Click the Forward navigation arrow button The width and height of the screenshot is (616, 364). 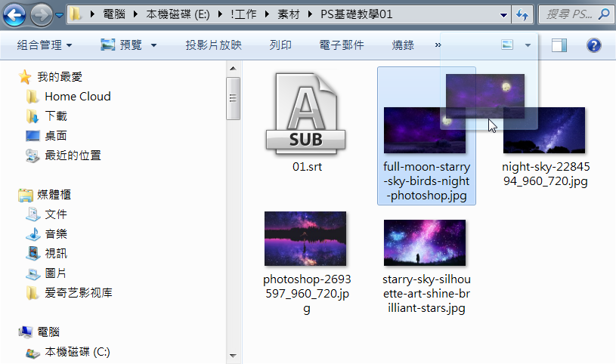pyautogui.click(x=42, y=15)
